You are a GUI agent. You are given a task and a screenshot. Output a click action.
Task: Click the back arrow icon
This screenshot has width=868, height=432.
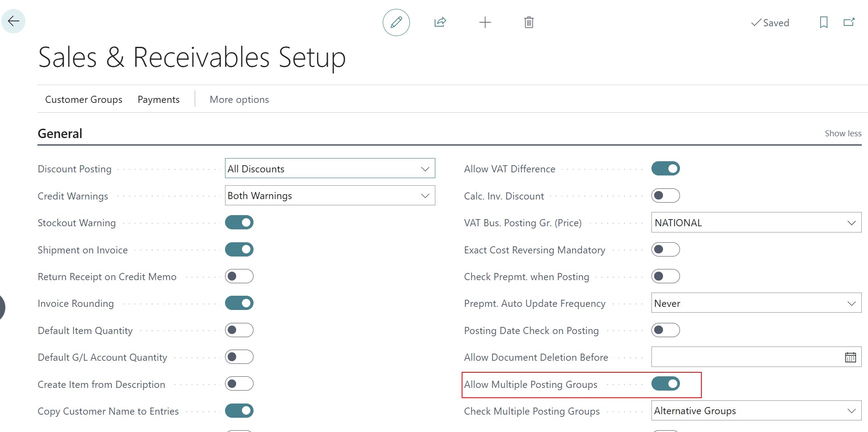click(13, 21)
